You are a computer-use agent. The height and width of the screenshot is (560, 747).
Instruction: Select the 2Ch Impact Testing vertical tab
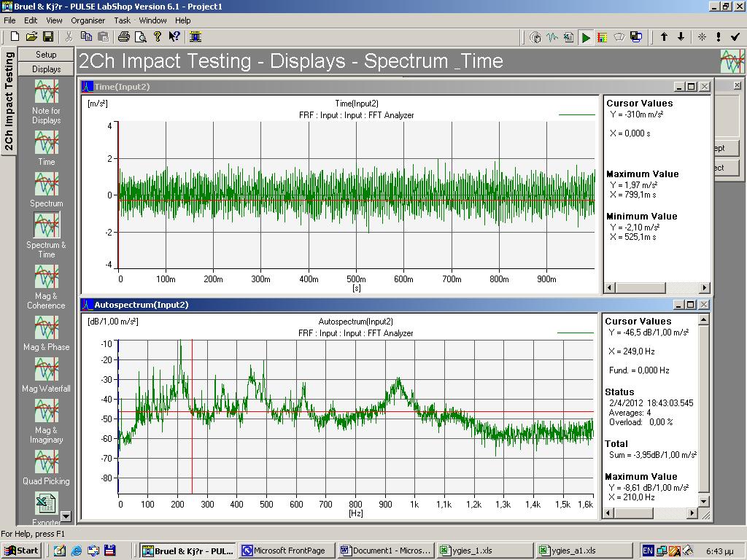click(9, 101)
